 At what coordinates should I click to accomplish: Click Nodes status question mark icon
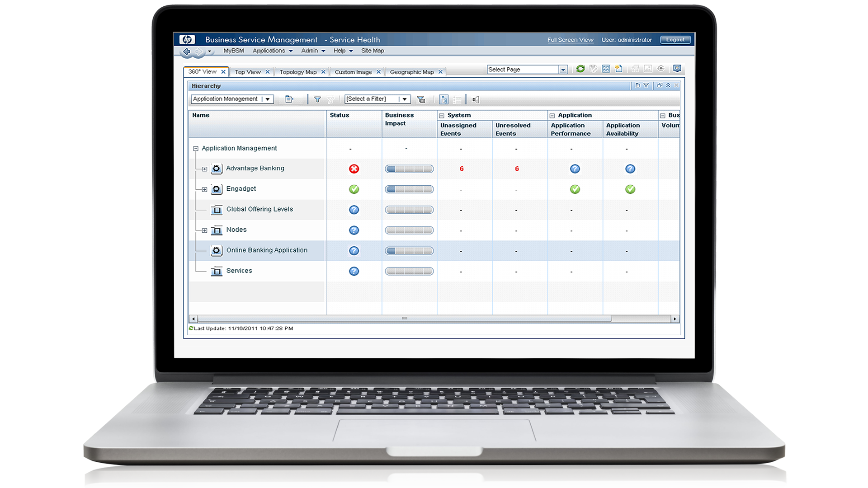click(x=354, y=230)
